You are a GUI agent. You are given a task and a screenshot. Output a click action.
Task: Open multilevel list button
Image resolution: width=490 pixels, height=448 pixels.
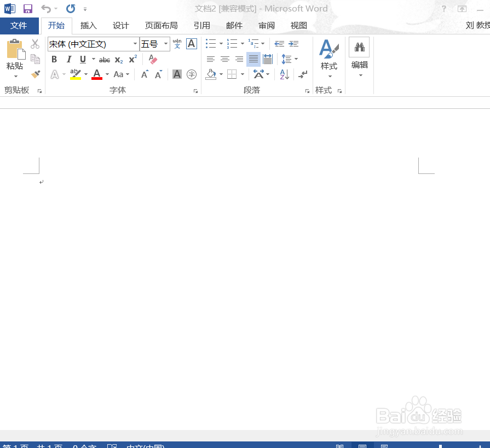(x=253, y=44)
